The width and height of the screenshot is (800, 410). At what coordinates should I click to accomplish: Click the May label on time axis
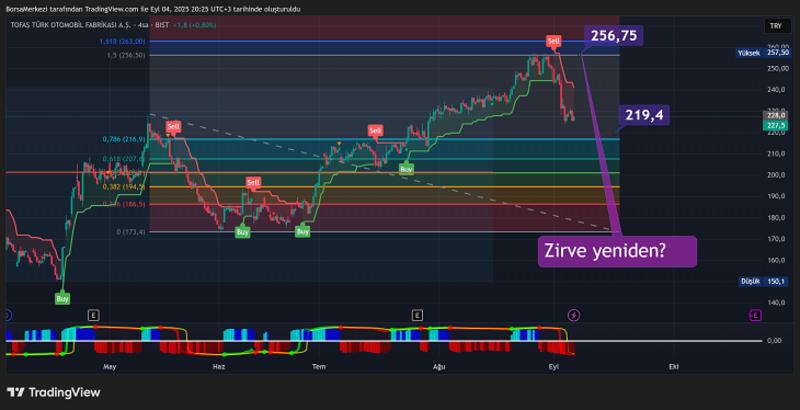[110, 366]
